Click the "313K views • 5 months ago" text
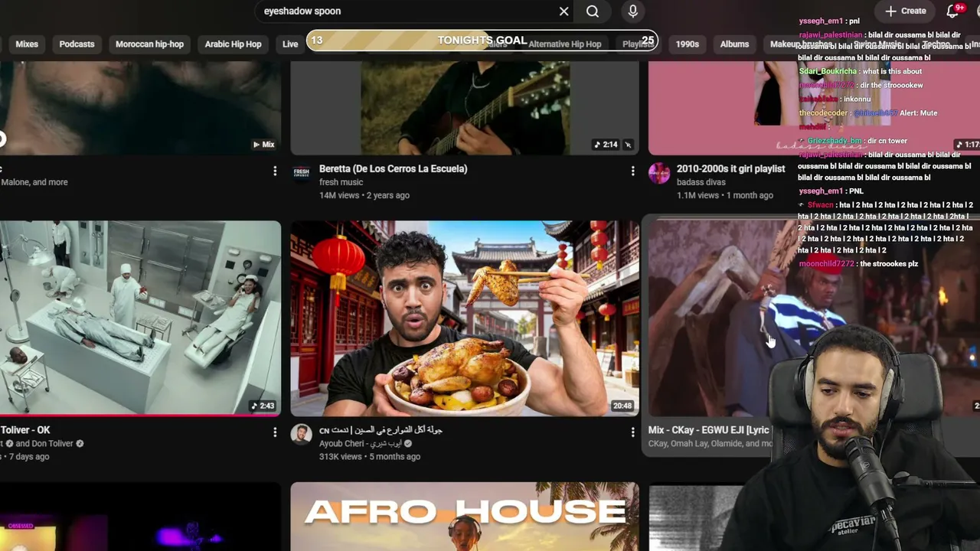The height and width of the screenshot is (551, 980). pyautogui.click(x=370, y=457)
